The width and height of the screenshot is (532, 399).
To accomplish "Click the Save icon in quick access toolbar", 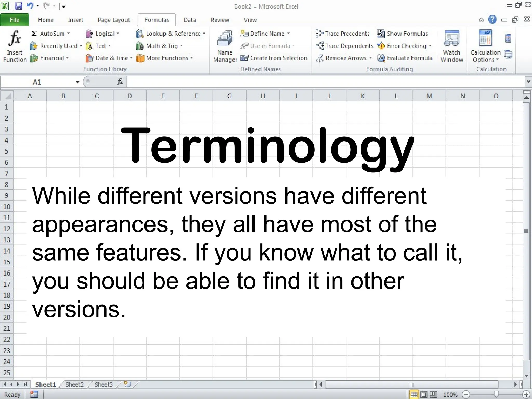I will 19,6.
